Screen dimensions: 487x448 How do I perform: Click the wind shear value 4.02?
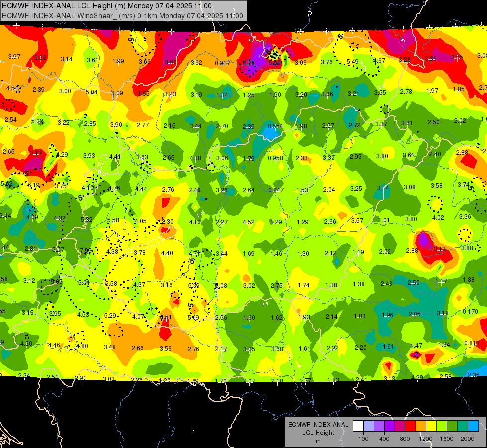pos(438,218)
